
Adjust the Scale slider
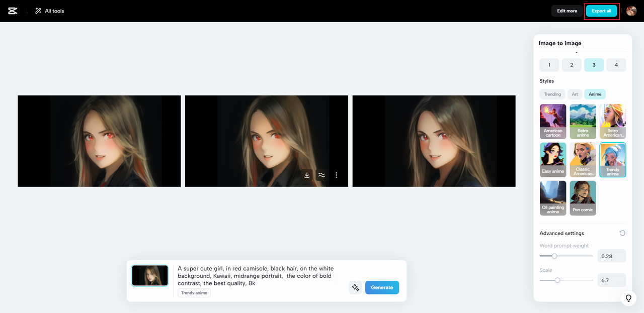click(x=557, y=280)
